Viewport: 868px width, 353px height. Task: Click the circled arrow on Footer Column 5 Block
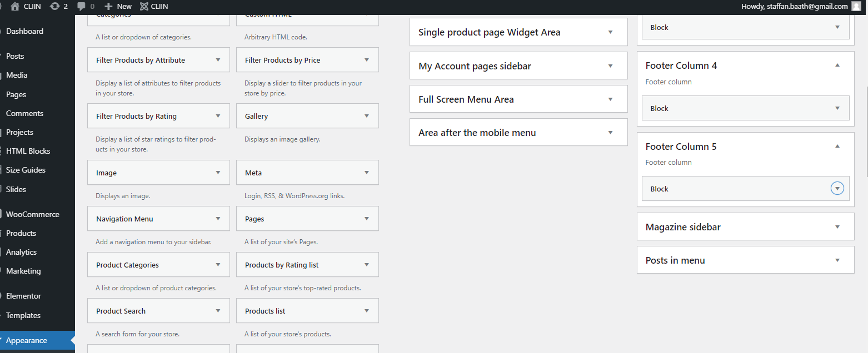click(x=837, y=189)
